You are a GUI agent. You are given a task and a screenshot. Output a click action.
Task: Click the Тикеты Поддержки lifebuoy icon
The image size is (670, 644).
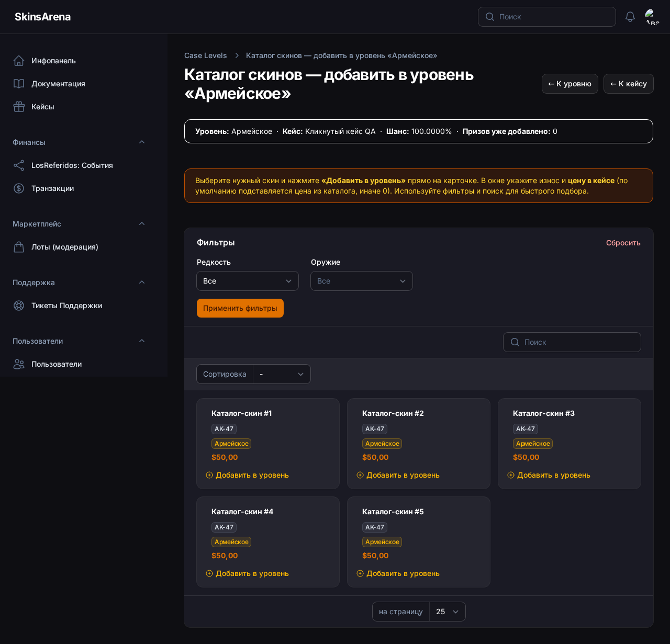coord(19,306)
